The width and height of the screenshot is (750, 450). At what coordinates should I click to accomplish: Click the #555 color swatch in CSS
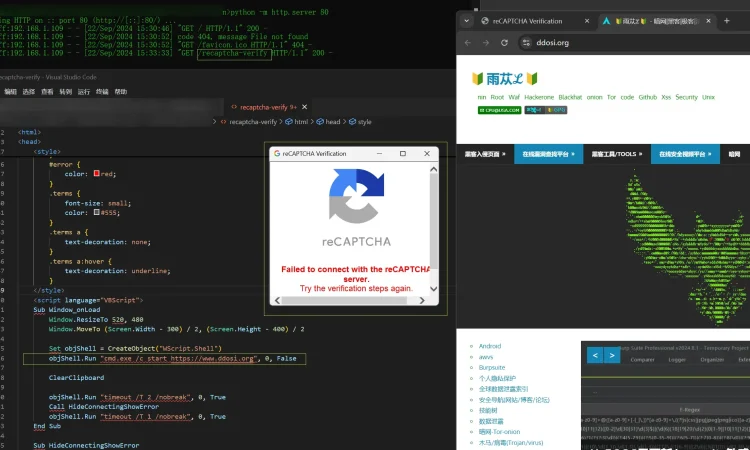97,212
